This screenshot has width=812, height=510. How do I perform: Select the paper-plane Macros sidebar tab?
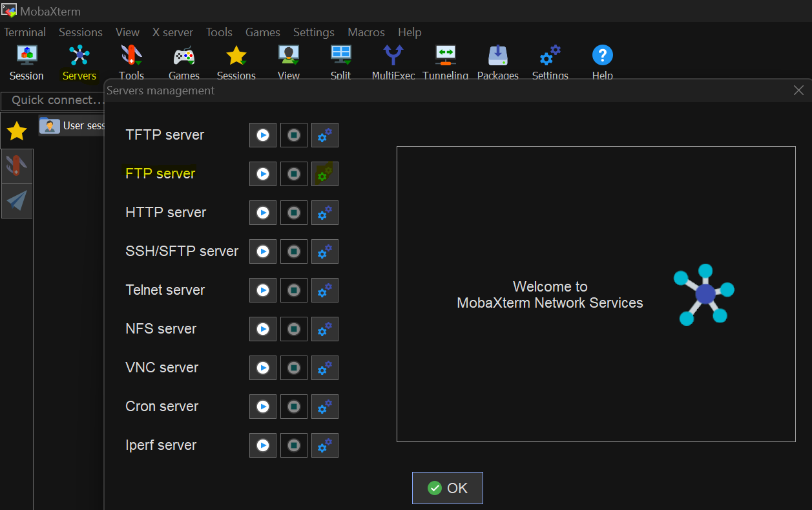click(17, 200)
